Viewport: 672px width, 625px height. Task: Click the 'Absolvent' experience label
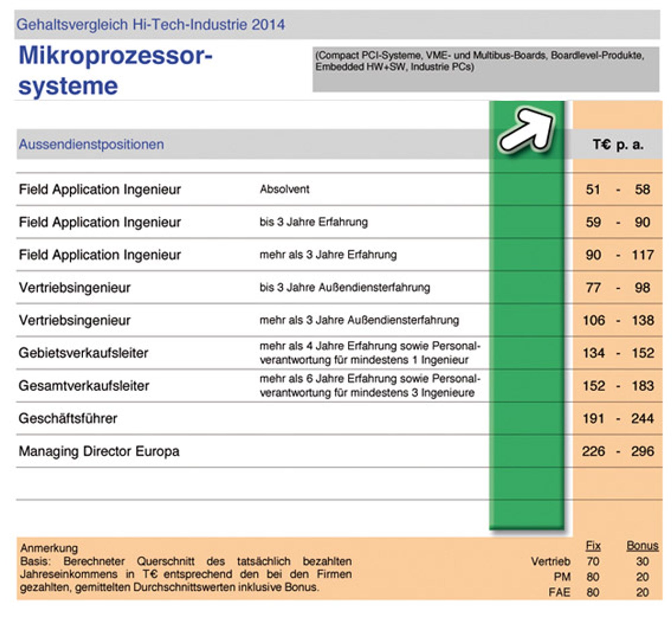284,189
